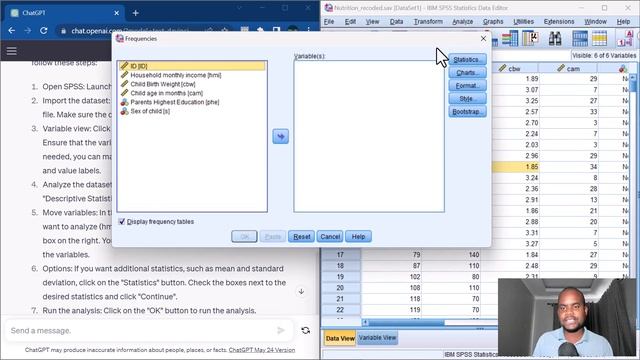Open the Extensions menu

point(559,22)
